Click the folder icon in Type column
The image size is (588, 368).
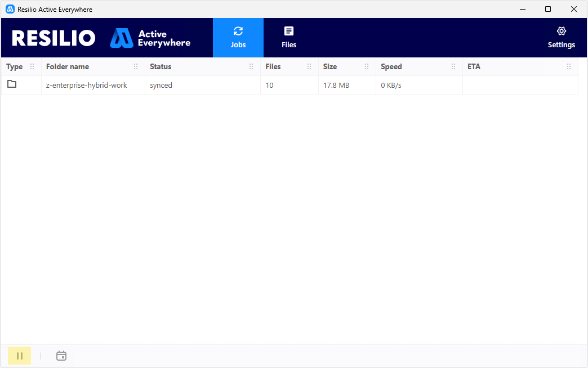tap(12, 84)
